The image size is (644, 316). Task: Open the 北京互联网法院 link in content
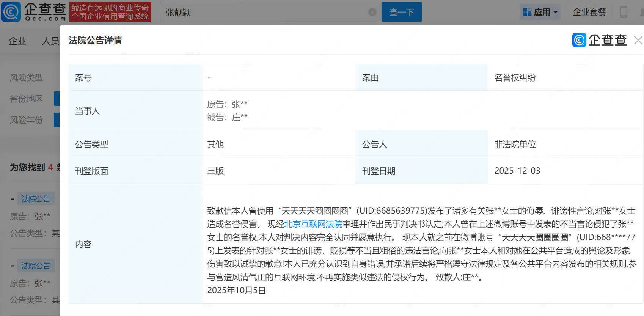click(313, 224)
